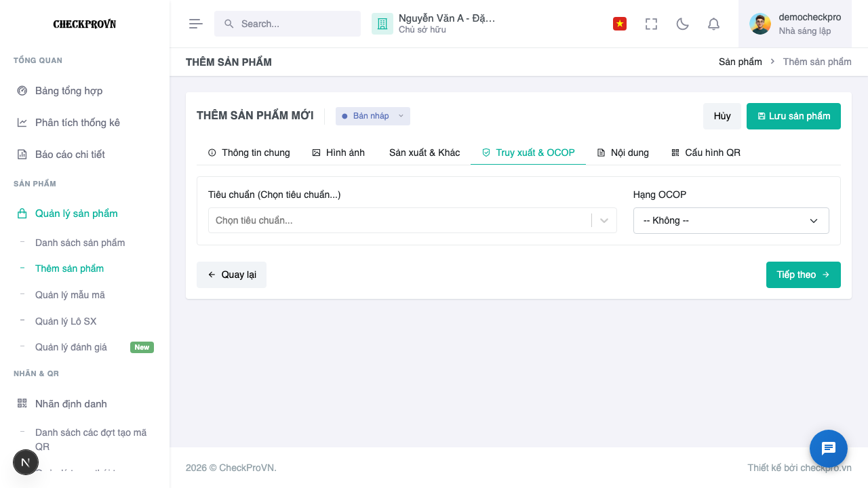Toggle dark mode with the moon icon
Viewport: 868px width, 488px height.
click(683, 24)
